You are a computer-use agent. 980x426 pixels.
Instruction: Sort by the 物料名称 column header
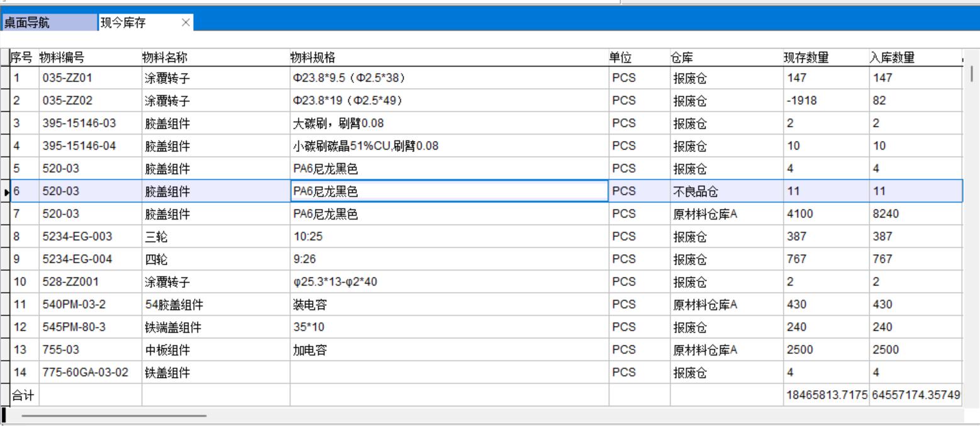click(215, 58)
